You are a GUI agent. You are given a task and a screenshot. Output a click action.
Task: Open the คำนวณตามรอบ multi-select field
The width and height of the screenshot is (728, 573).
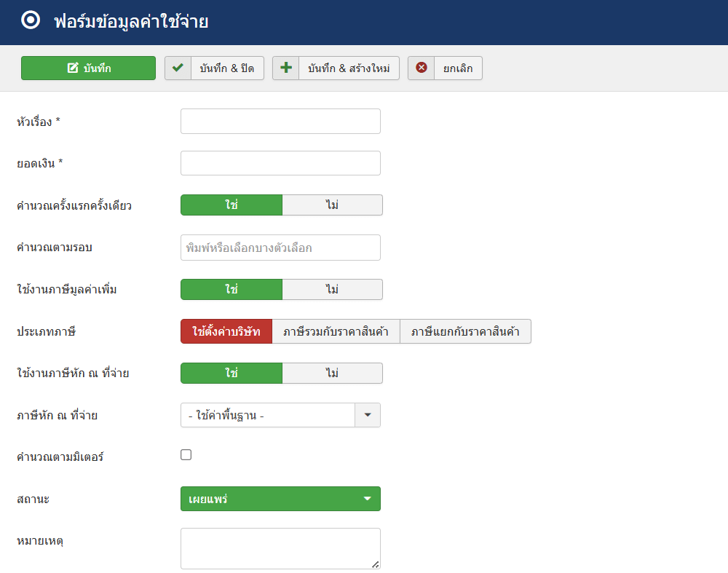click(x=280, y=248)
